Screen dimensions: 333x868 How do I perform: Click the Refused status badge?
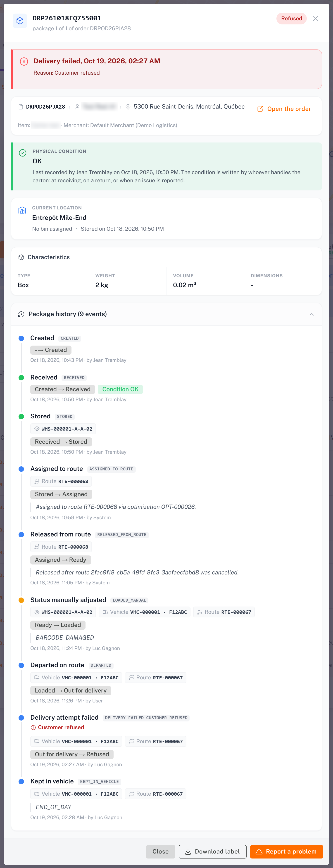tap(291, 19)
